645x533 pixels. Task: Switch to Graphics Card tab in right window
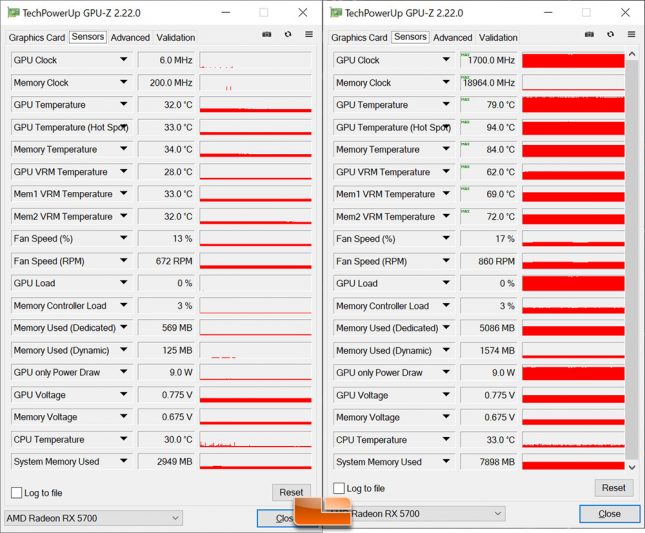tap(360, 37)
